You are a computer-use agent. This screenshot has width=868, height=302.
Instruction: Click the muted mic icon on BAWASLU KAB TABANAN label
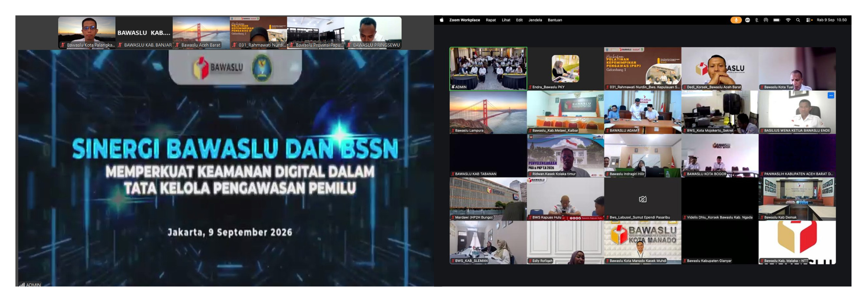pyautogui.click(x=453, y=174)
